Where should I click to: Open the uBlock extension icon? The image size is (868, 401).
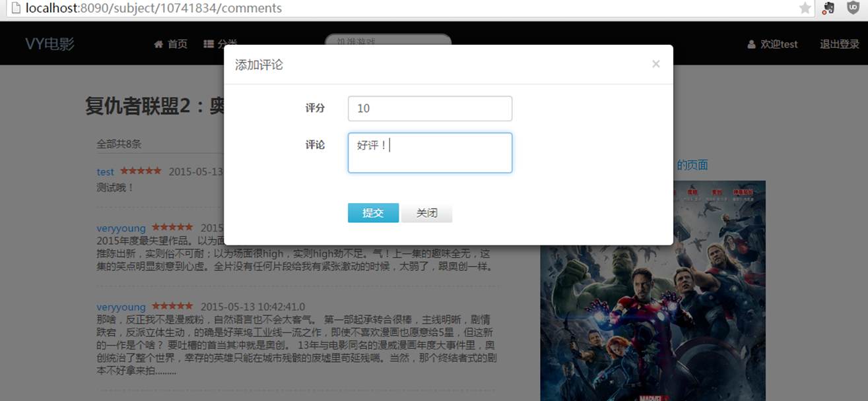click(853, 8)
